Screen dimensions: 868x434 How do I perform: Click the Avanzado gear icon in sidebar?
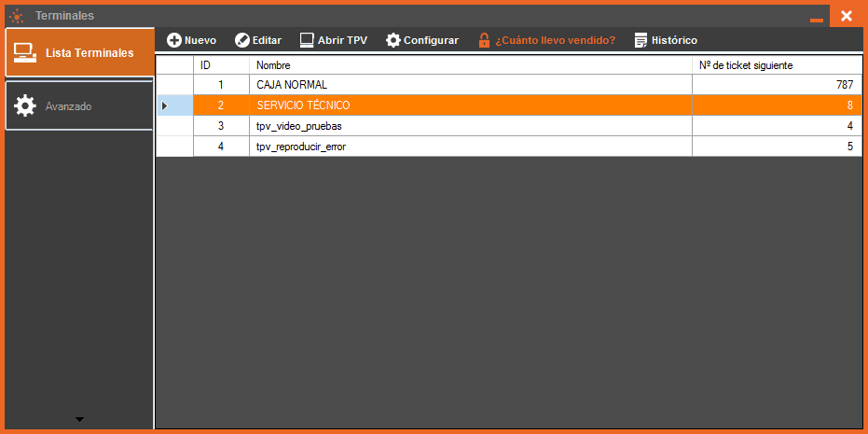click(25, 106)
